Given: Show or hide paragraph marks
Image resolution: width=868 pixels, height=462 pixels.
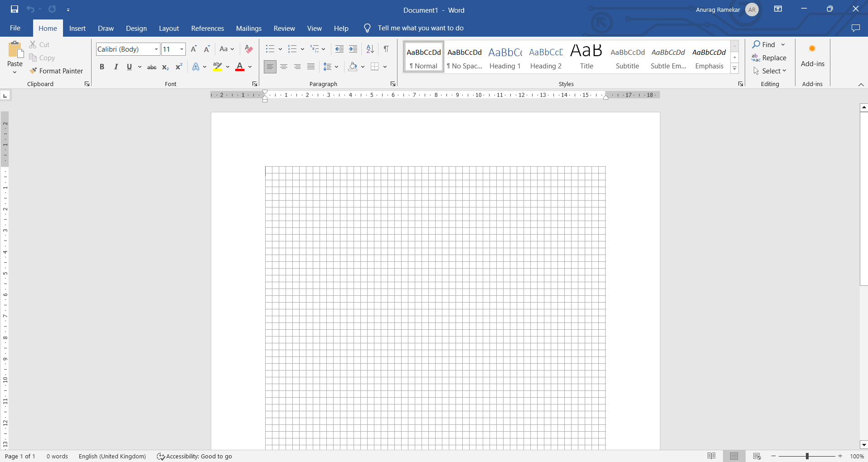Looking at the screenshot, I should click(386, 49).
